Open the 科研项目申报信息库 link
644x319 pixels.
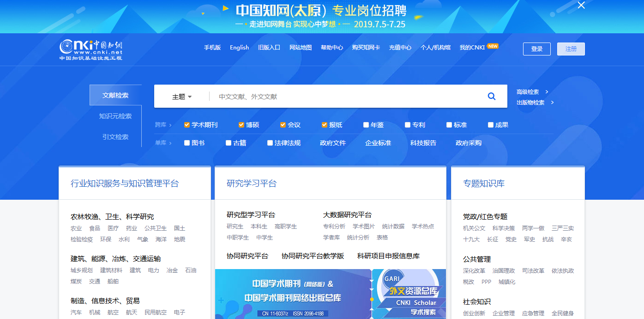pos(389,256)
